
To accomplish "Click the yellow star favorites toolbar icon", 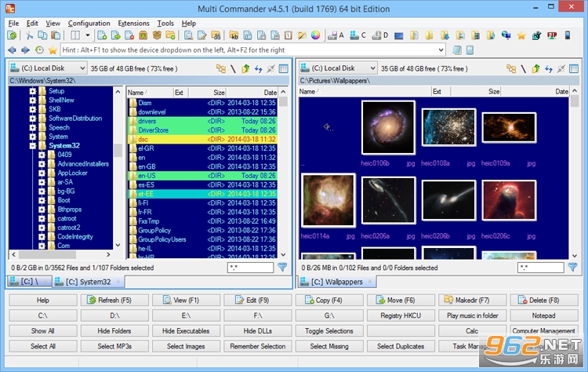I will point(521,35).
